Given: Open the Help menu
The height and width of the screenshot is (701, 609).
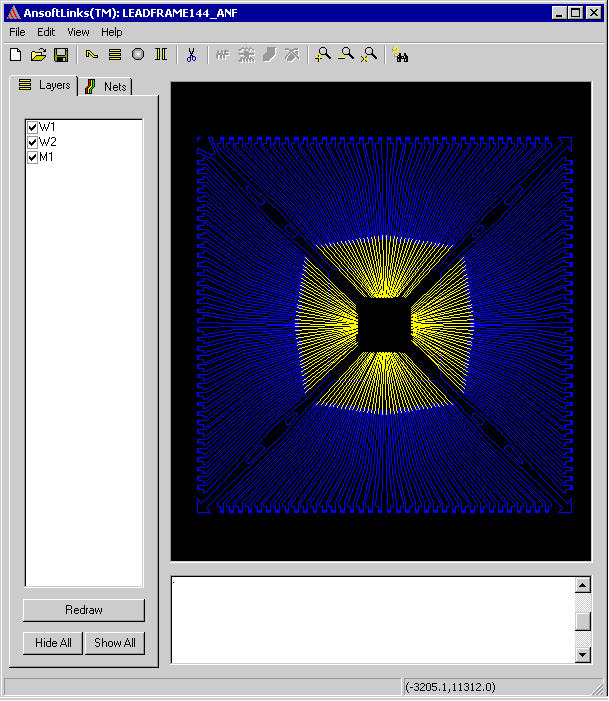Looking at the screenshot, I should 111,32.
